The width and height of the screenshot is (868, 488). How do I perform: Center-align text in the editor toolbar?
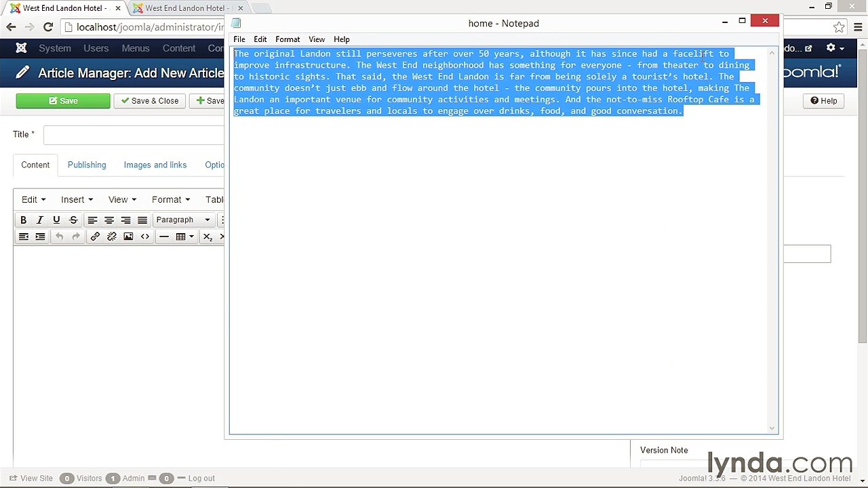(x=109, y=220)
